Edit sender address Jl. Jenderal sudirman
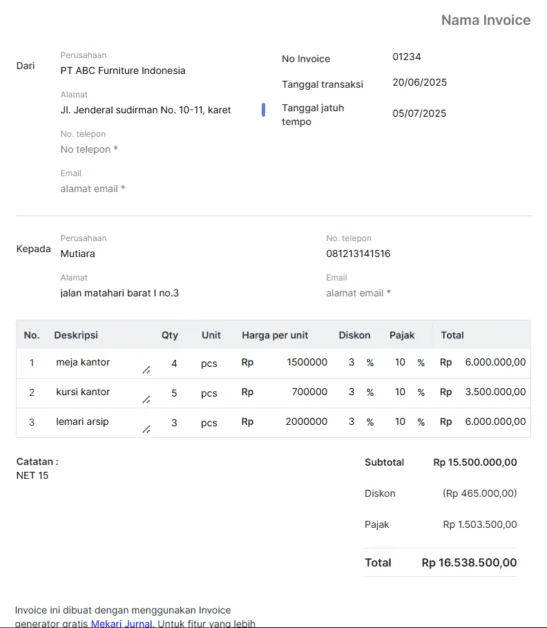 (x=145, y=110)
